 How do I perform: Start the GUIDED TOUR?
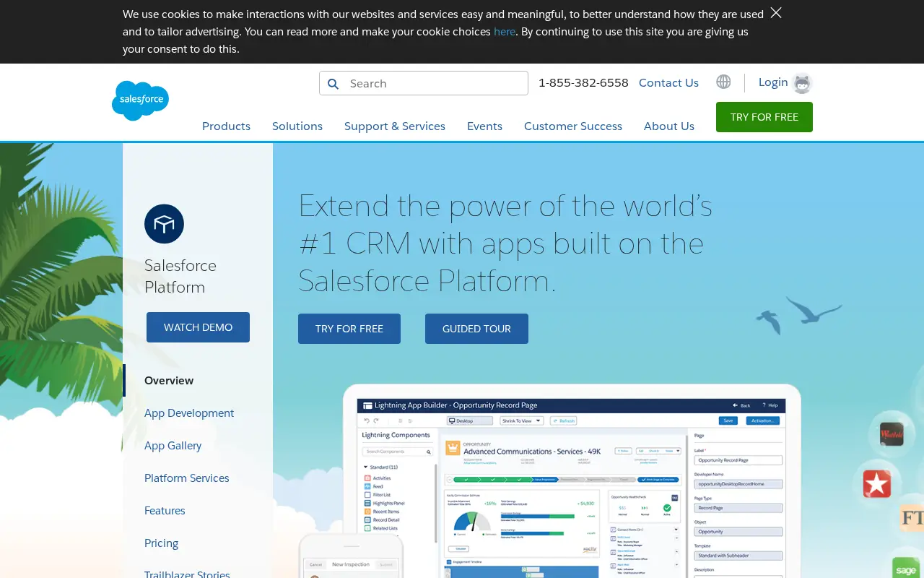pyautogui.click(x=476, y=329)
